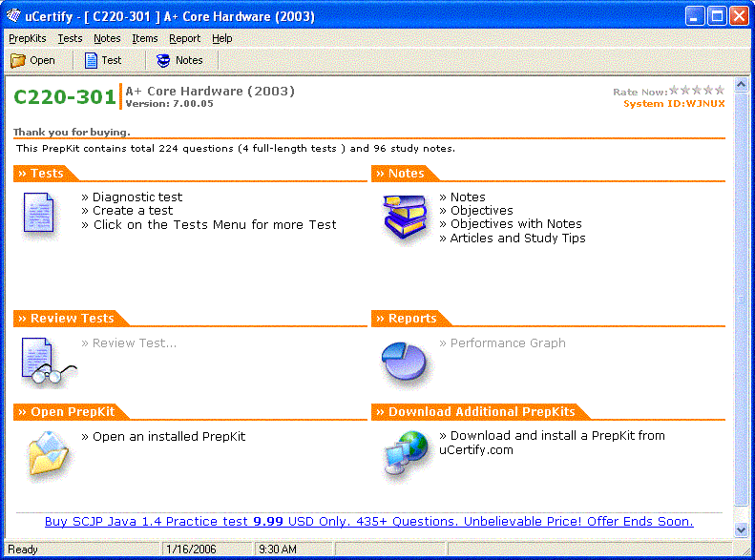This screenshot has width=755, height=560.
Task: Click Version: 7.00.05 text
Action: (170, 104)
